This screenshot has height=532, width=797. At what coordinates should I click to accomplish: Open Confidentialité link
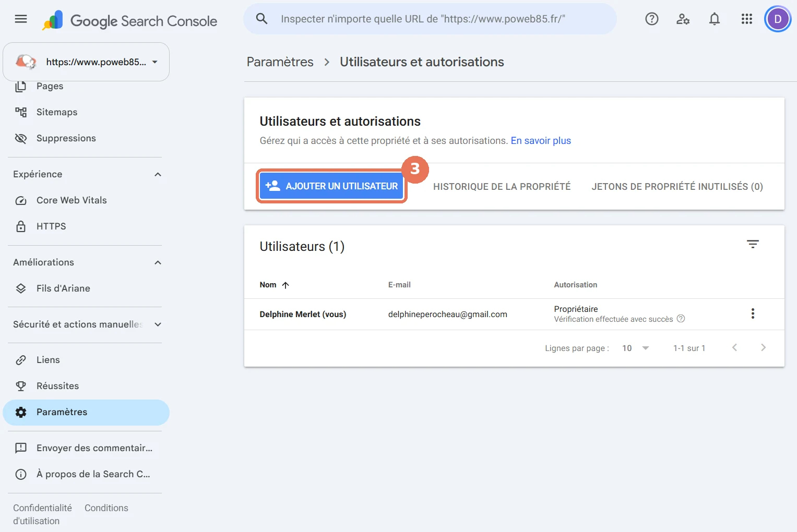pyautogui.click(x=42, y=508)
